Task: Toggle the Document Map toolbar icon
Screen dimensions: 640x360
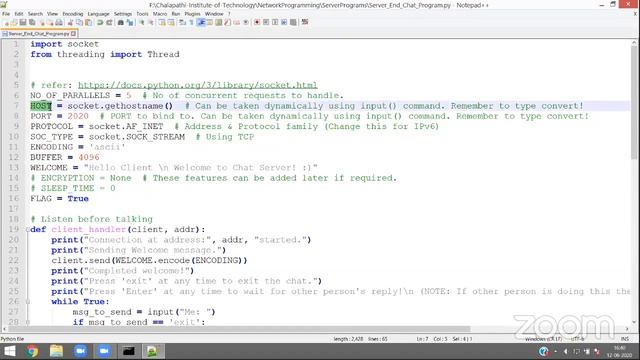Action: [219, 22]
